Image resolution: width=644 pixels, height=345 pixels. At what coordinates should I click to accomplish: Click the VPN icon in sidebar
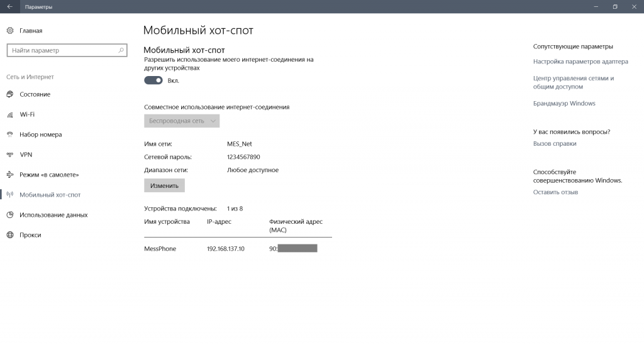click(x=10, y=154)
